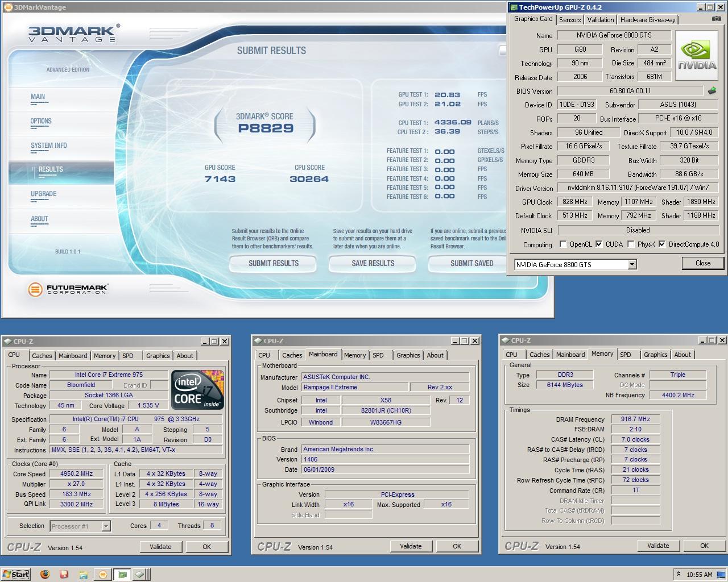Click title icon of CPU-Z processor window
Image resolution: width=728 pixels, height=582 pixels.
[x=8, y=341]
